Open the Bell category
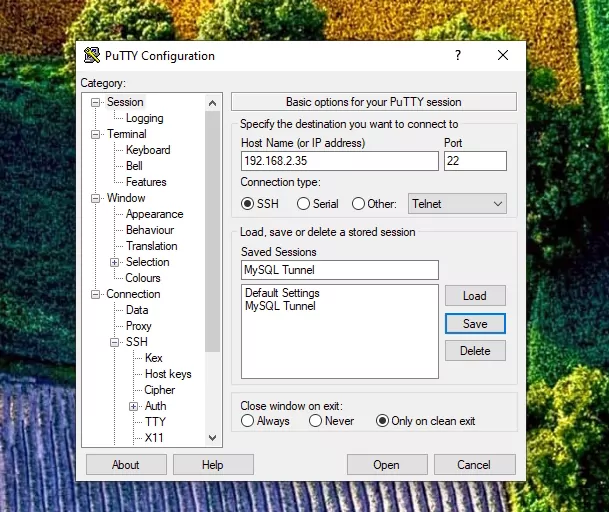The image size is (609, 512). tap(134, 166)
